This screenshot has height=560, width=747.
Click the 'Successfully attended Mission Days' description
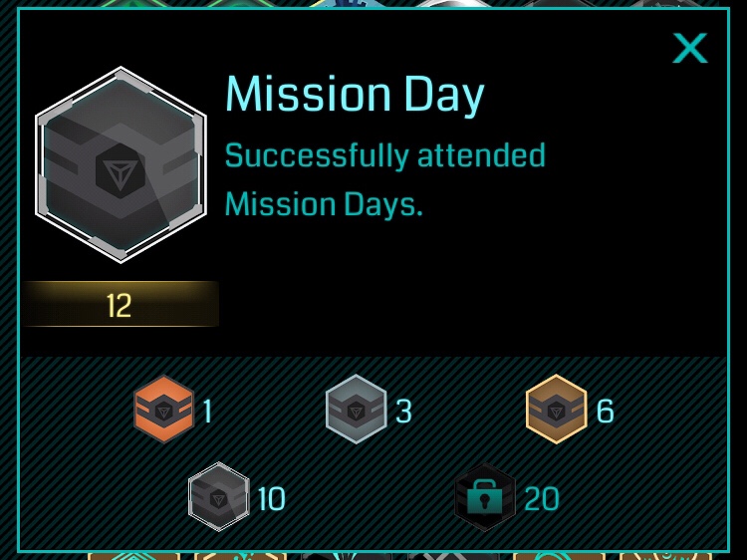tap(384, 180)
